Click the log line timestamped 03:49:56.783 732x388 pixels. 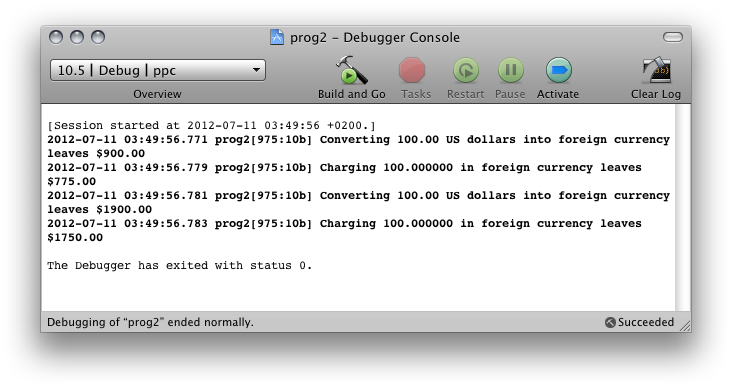[x=345, y=231]
